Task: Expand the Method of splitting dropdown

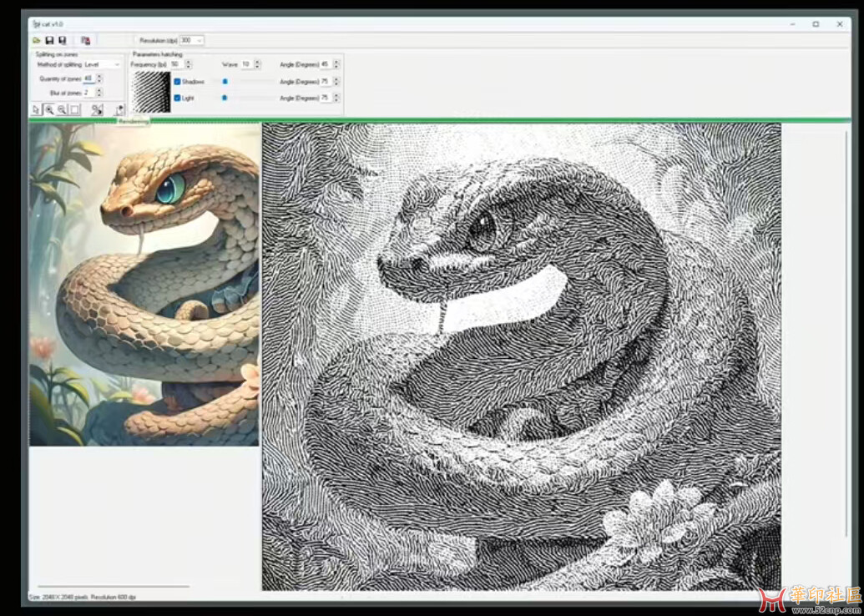Action: (x=116, y=64)
